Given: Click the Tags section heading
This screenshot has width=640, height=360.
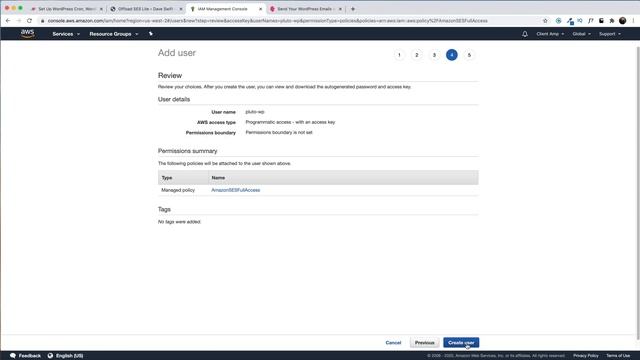Looking at the screenshot, I should tap(164, 209).
